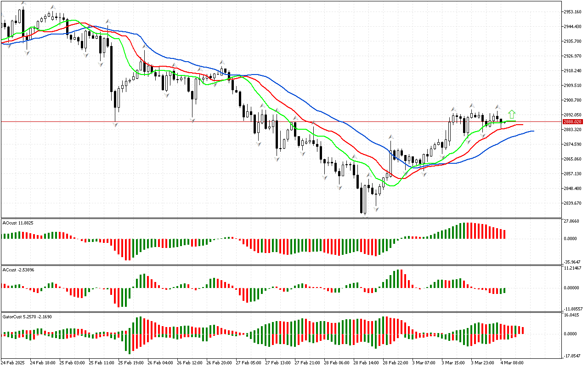This screenshot has width=588, height=368.
Task: Select price level 2839.670 on the scale
Action: pyautogui.click(x=573, y=203)
